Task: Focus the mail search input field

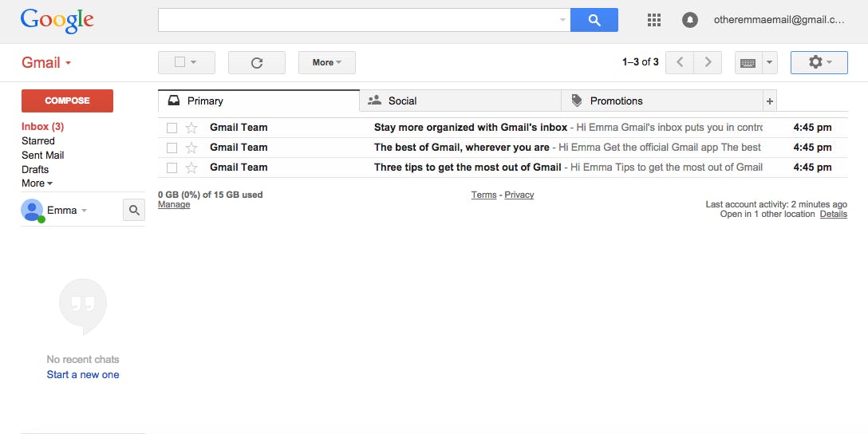Action: (356, 21)
